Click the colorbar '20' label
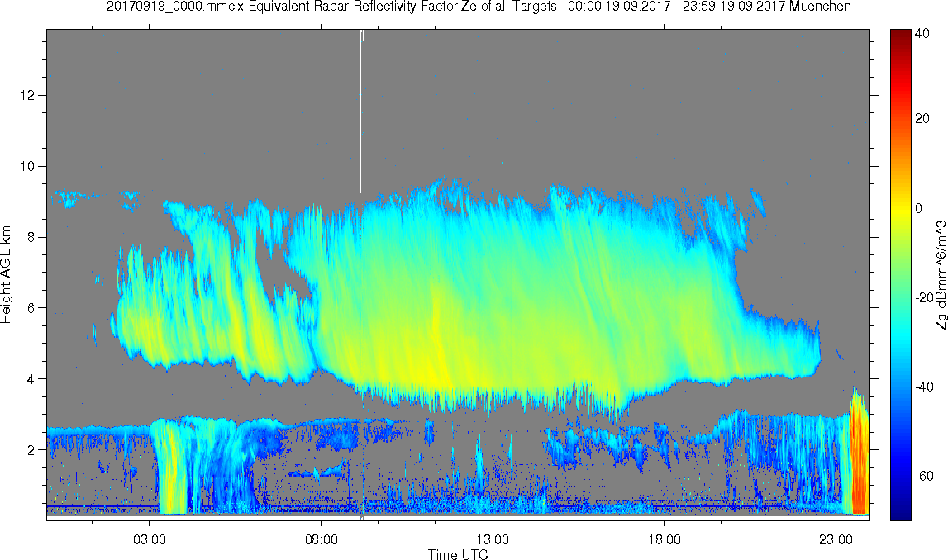Screen dimensions: 948x560 click(x=922, y=118)
